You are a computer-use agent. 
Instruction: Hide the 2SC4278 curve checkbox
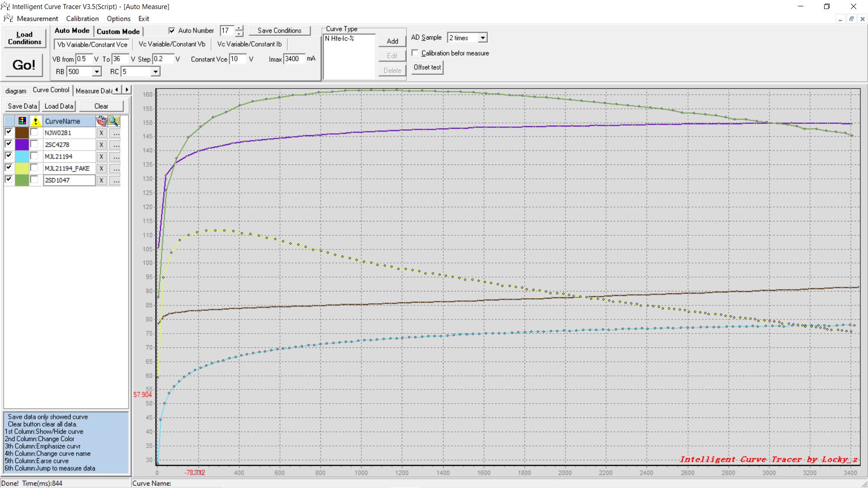(x=8, y=144)
